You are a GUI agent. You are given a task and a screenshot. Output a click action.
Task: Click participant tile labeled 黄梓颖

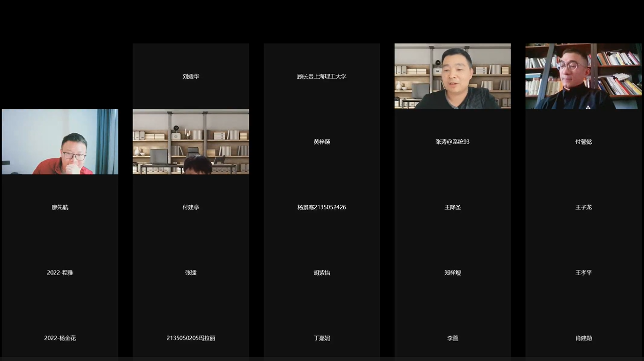coord(322,142)
